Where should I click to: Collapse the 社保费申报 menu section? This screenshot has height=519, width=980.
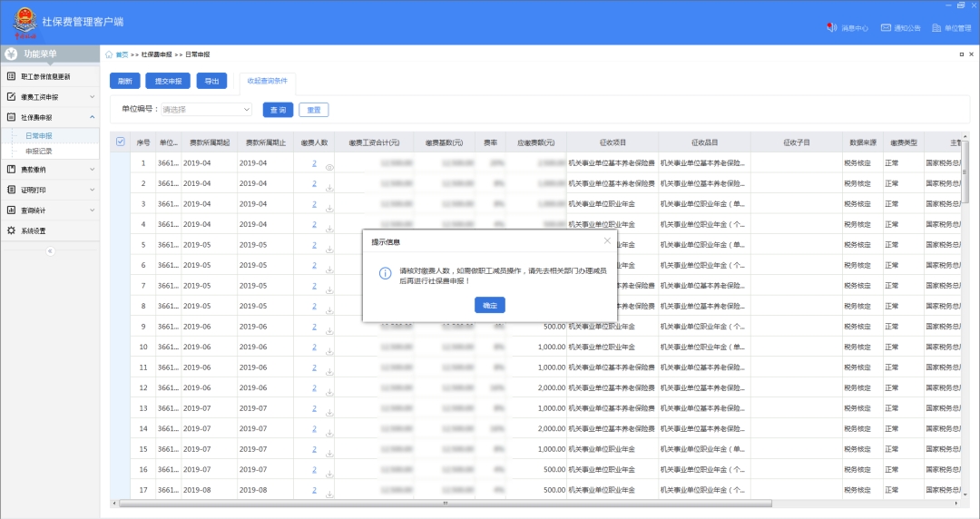tap(92, 118)
